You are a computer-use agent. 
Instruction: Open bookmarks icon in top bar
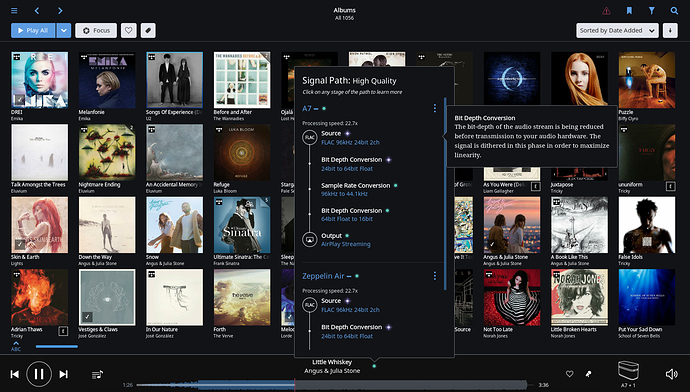pyautogui.click(x=629, y=11)
